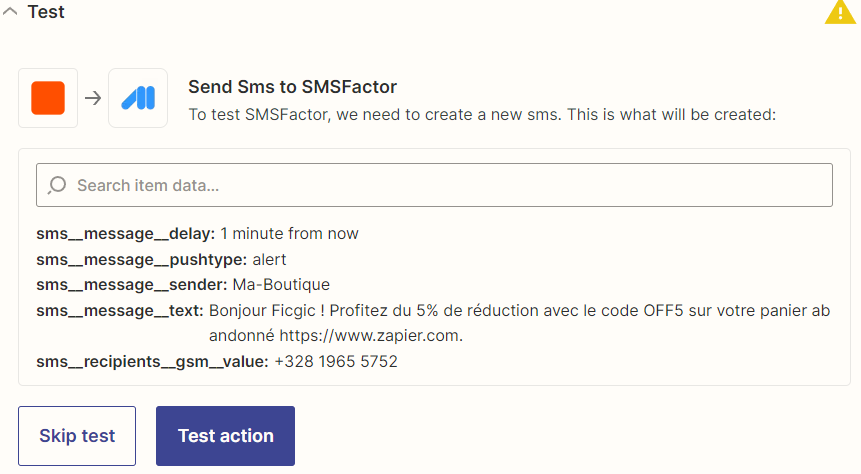Image resolution: width=861 pixels, height=474 pixels.
Task: Click the orange trigger app icon
Action: 48,98
